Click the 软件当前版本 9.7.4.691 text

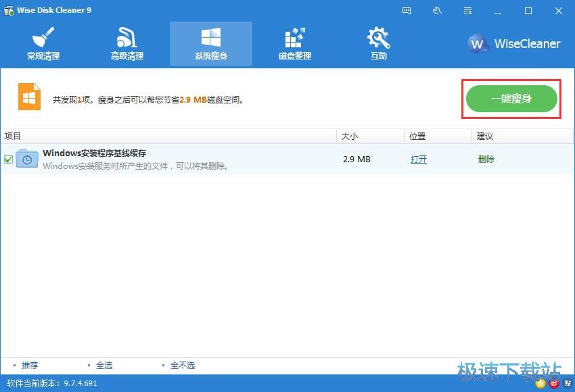tap(51, 383)
